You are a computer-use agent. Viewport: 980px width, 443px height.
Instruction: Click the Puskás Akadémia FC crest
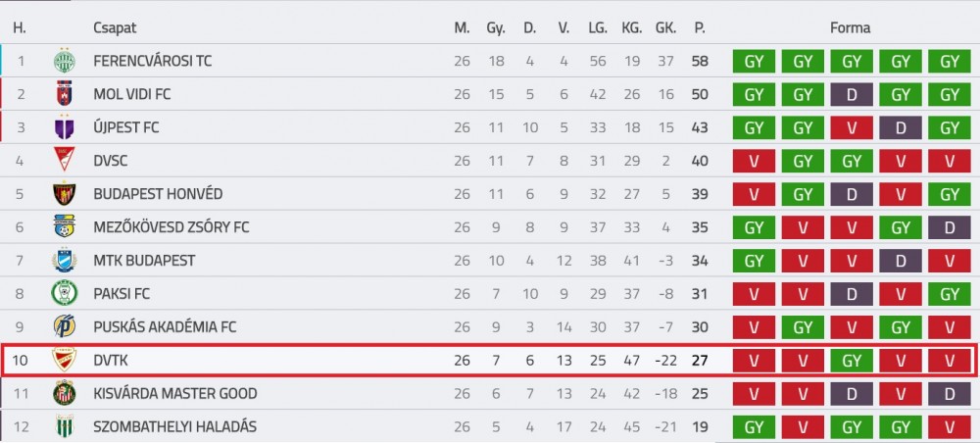[x=64, y=326]
